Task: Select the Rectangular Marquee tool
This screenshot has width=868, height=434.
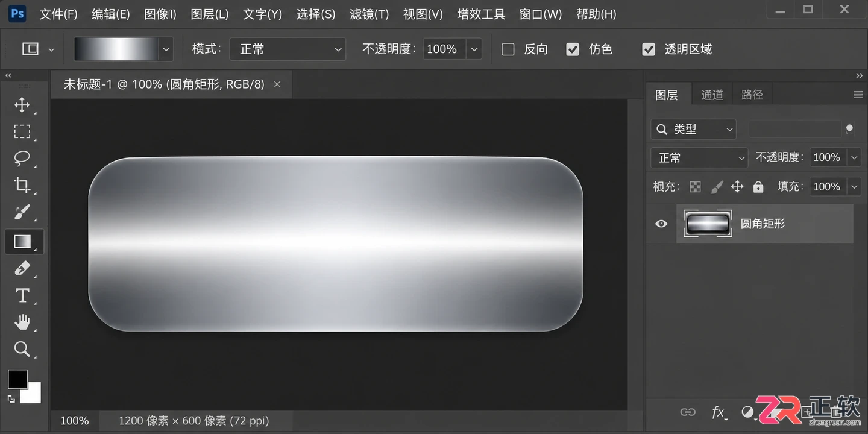Action: (22, 131)
